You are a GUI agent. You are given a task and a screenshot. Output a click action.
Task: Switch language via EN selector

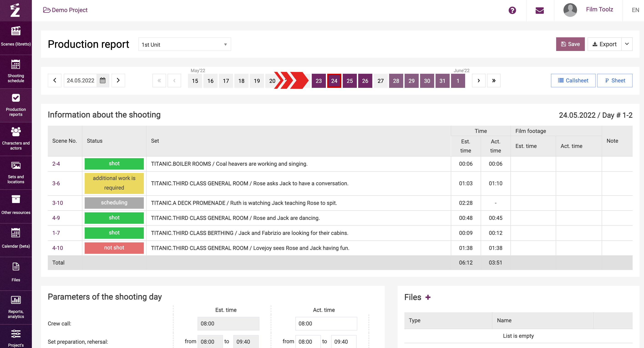point(635,10)
